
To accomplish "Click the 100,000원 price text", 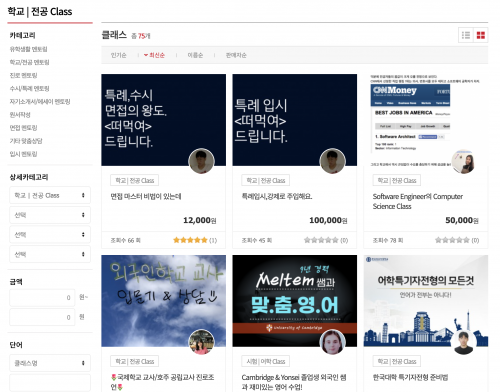I will (328, 220).
